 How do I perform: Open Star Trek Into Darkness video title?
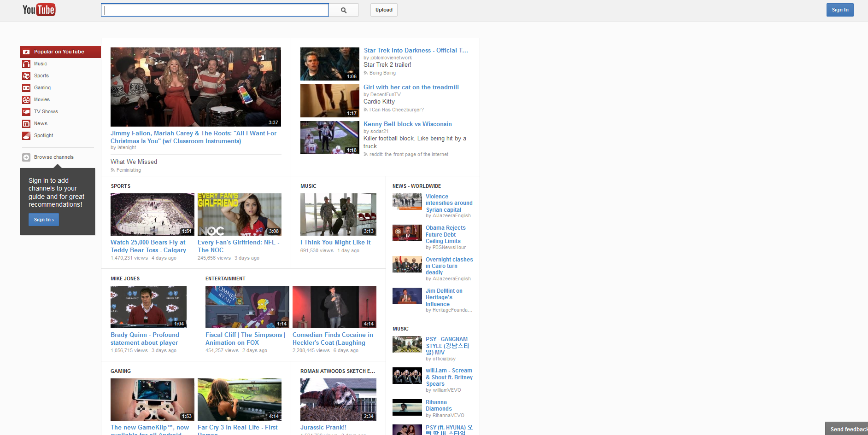(x=416, y=51)
